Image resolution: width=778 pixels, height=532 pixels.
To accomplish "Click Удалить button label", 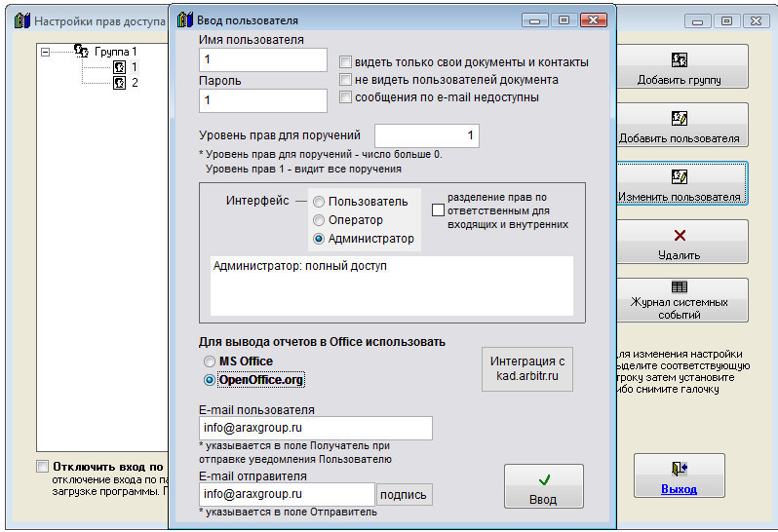I will click(680, 256).
